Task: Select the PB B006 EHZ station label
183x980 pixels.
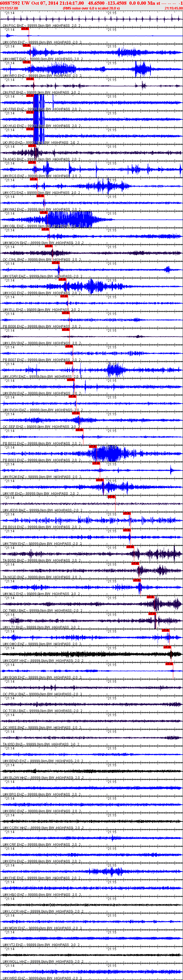Action: coord(42,327)
